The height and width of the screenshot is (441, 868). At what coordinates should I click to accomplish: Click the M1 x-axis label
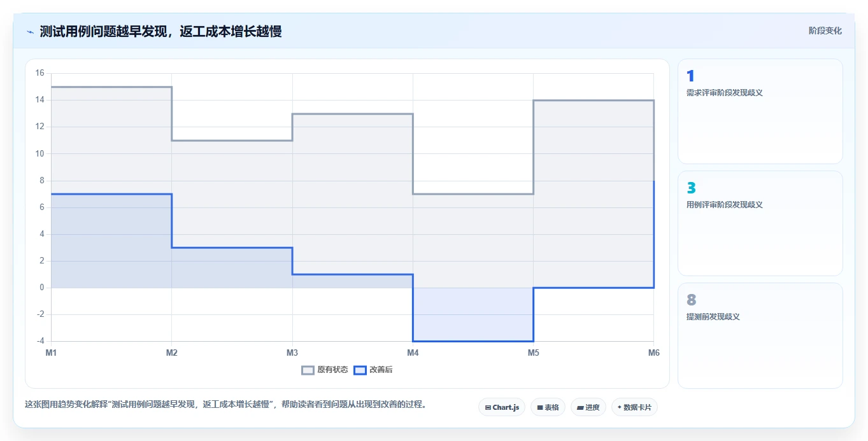tap(51, 352)
